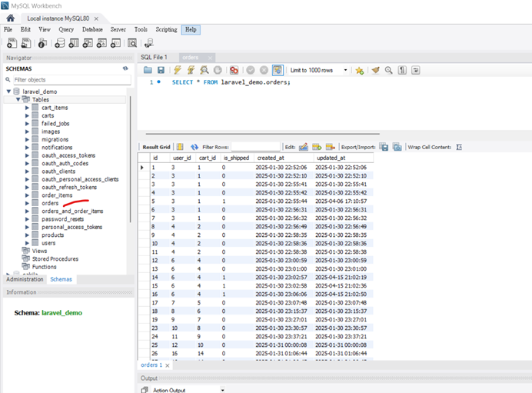Switch to the SQL File 1 tab
This screenshot has width=532, height=393.
(x=154, y=58)
